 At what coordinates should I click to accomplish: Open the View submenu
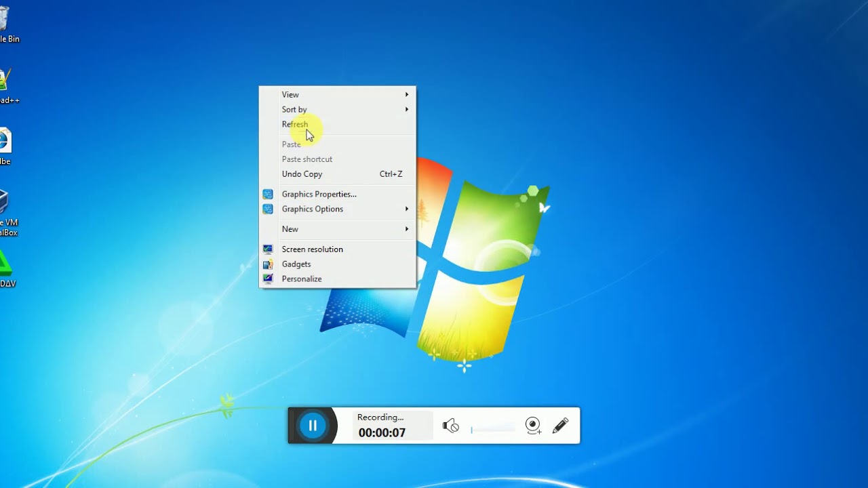tap(337, 95)
